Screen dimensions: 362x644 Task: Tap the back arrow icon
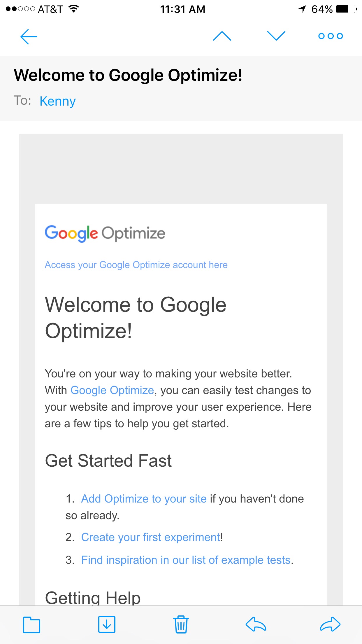29,36
